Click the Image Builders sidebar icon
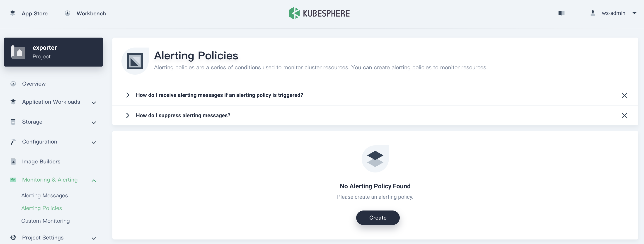This screenshot has height=244, width=644. pos(13,162)
